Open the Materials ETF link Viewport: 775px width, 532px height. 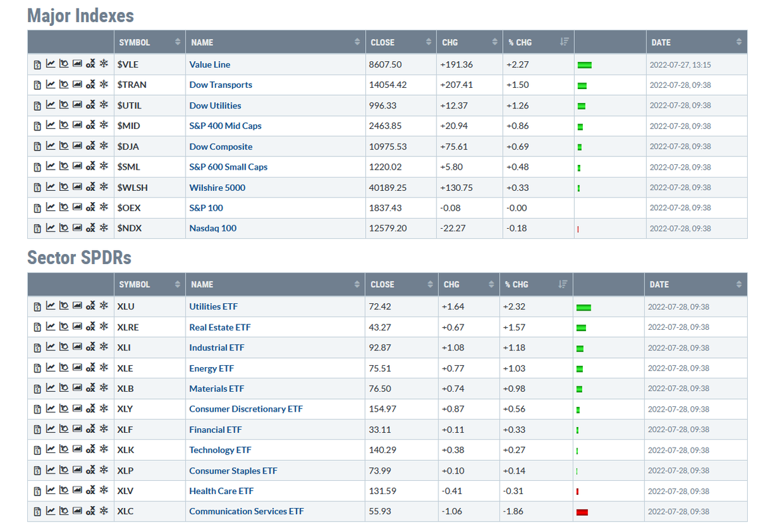click(216, 388)
